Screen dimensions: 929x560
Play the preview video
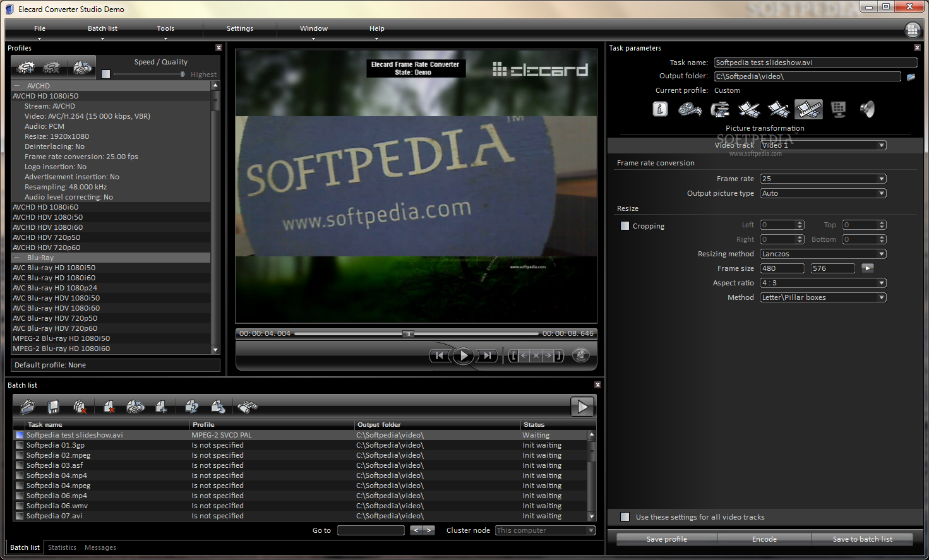(x=464, y=355)
